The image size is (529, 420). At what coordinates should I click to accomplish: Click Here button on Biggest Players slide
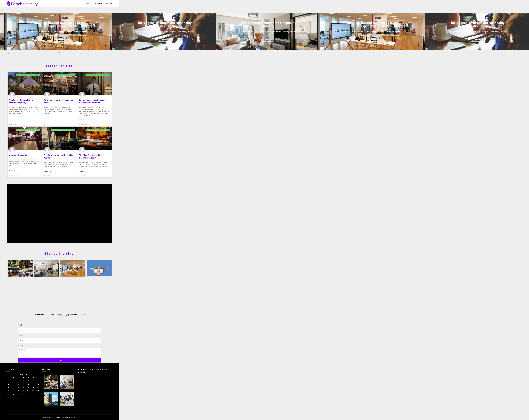pyautogui.click(x=164, y=40)
